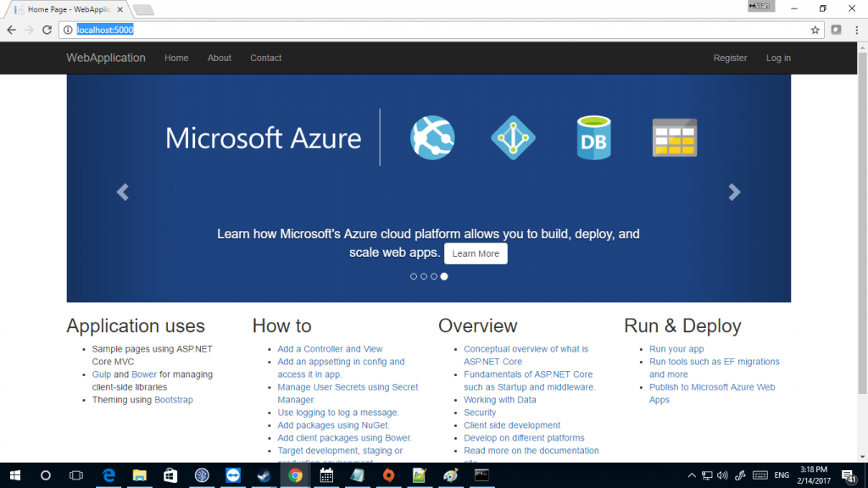Open the system volume control
Image resolution: width=868 pixels, height=488 pixels.
(x=722, y=475)
